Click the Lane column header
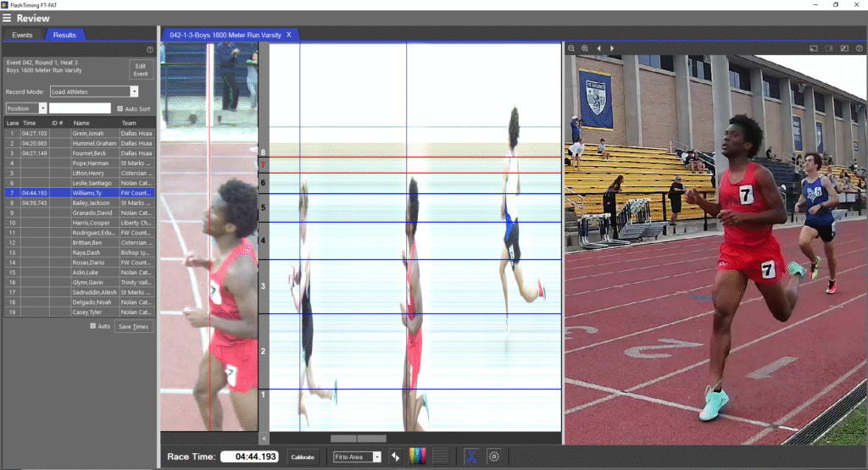The width and height of the screenshot is (868, 470). tap(12, 123)
